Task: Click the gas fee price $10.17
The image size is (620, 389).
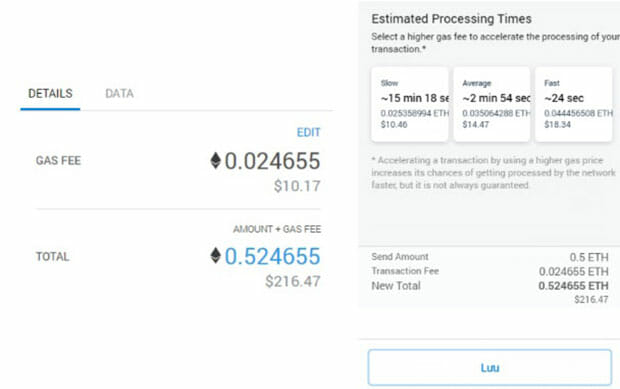Action: coord(297,186)
